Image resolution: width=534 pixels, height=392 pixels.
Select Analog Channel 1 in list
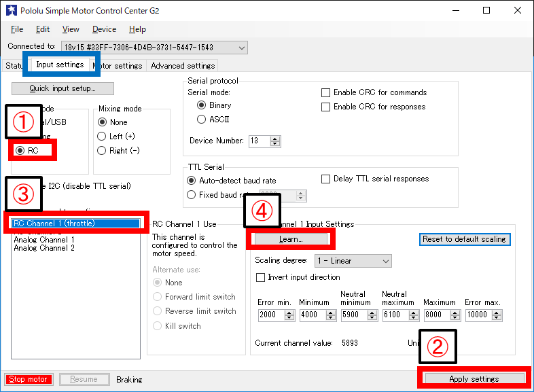[x=44, y=240]
